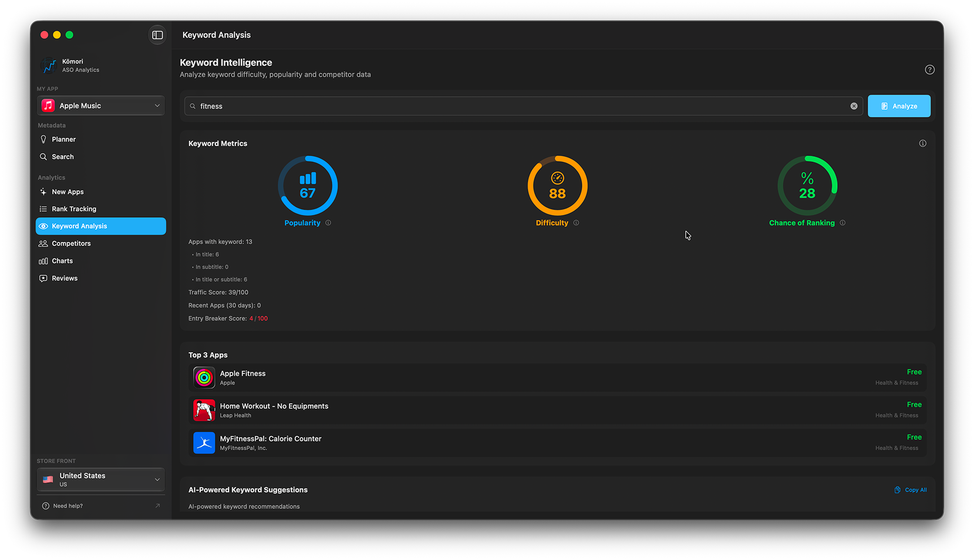Open Home Workout - No Equipments name
Viewport: 974px width, 560px height.
(274, 406)
